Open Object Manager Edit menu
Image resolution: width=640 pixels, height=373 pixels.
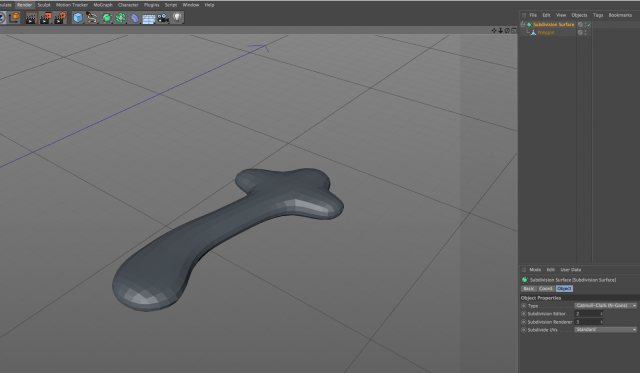tap(546, 15)
